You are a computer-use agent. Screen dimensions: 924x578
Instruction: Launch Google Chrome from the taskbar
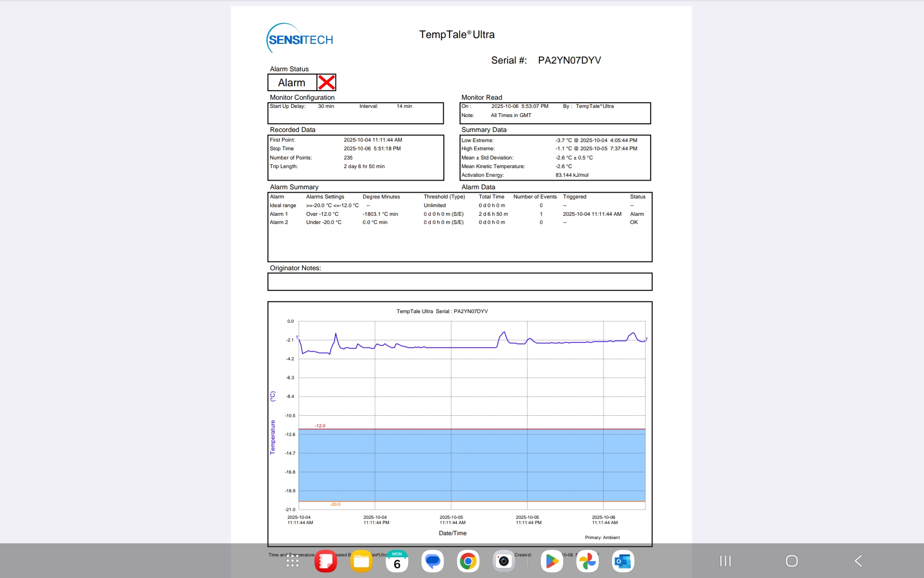pyautogui.click(x=468, y=561)
